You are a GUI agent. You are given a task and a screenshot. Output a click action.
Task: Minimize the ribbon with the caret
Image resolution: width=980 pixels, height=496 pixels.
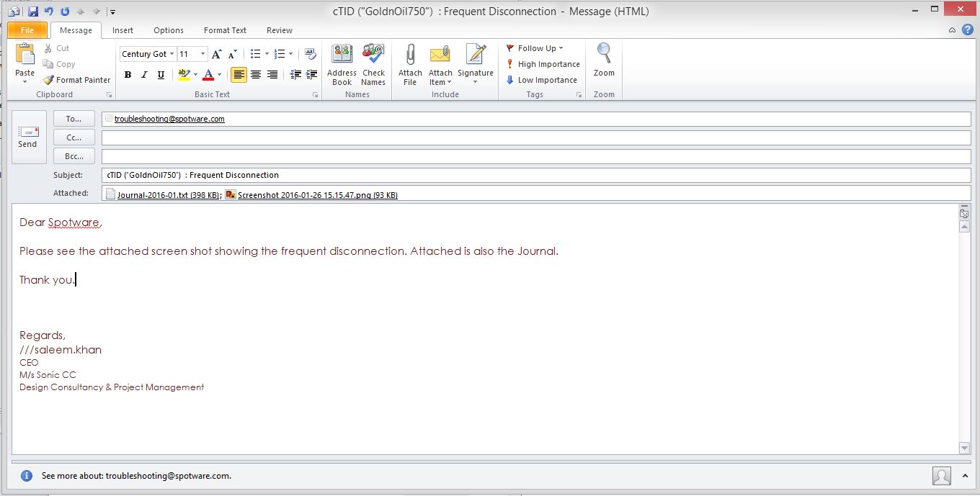coord(953,30)
